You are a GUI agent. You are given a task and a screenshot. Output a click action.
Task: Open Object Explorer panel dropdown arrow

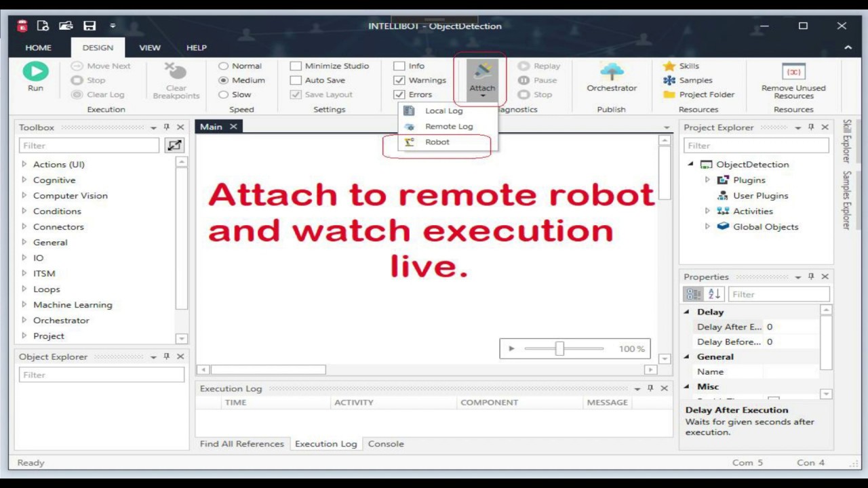click(153, 357)
